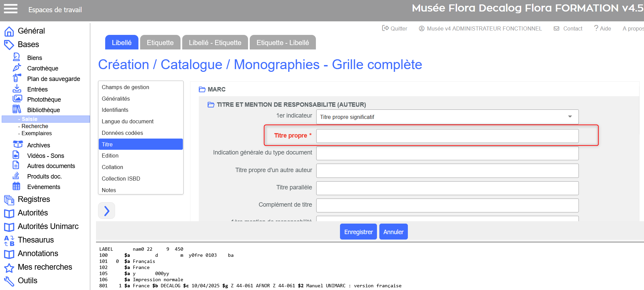Open the hamburger menu icon
Viewport: 644px width, 290px height.
click(11, 9)
